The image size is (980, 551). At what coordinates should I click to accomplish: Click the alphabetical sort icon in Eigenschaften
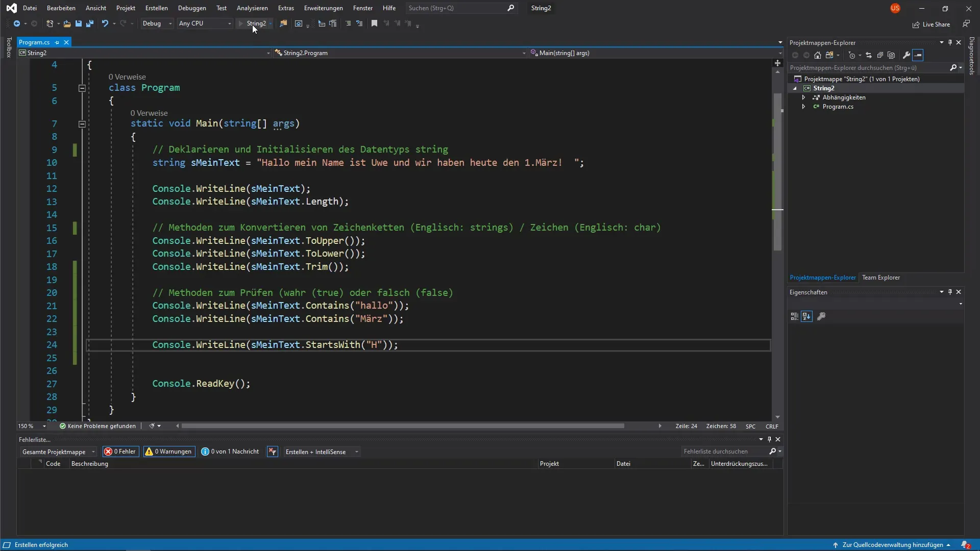click(806, 316)
